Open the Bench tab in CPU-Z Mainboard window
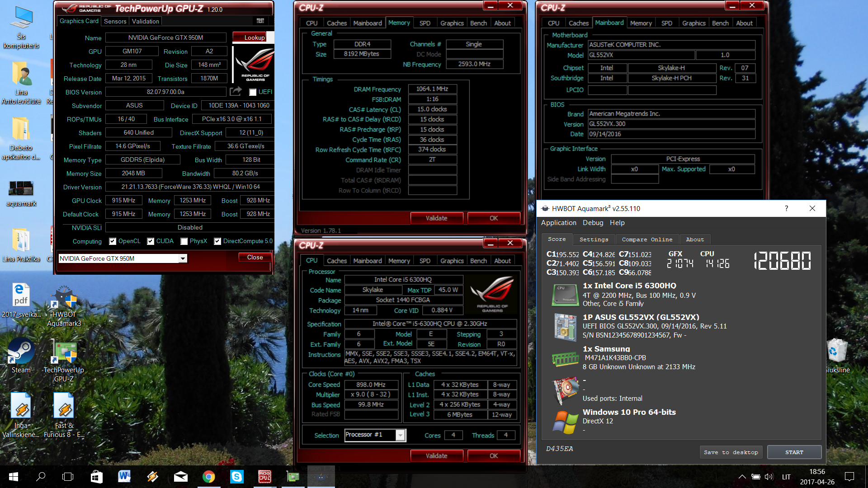The height and width of the screenshot is (488, 868). [x=720, y=23]
